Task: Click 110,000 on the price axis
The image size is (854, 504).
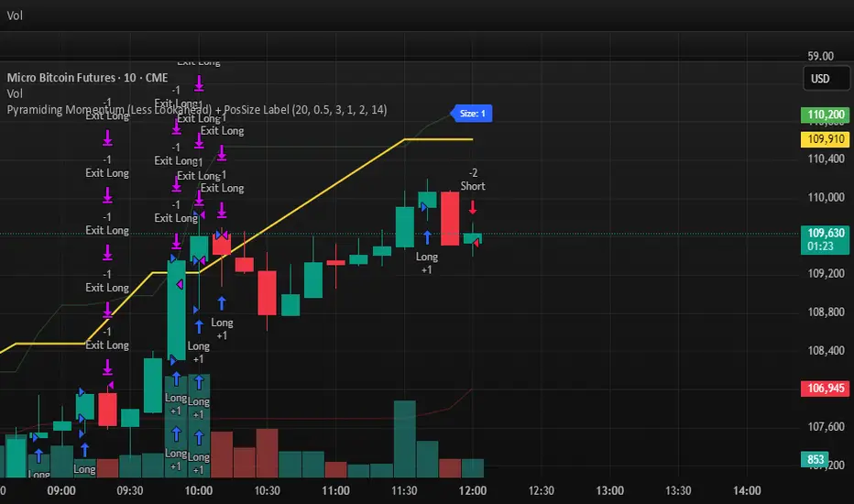Action: [826, 197]
